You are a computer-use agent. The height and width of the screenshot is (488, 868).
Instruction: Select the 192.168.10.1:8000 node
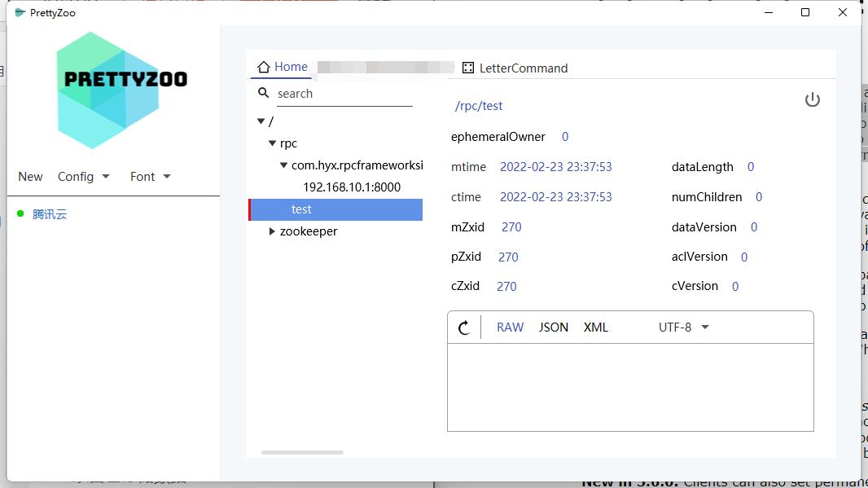click(352, 187)
